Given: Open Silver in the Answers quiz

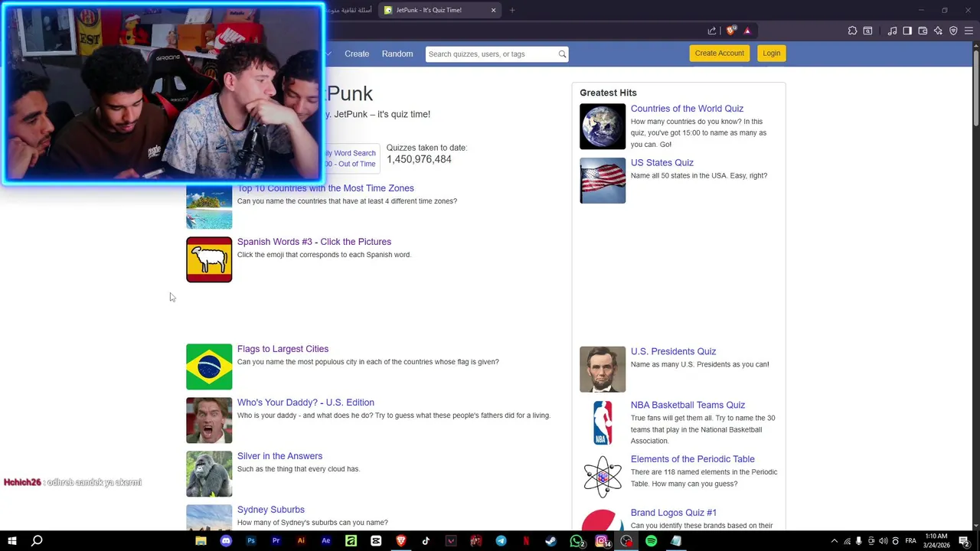Looking at the screenshot, I should click(x=279, y=456).
